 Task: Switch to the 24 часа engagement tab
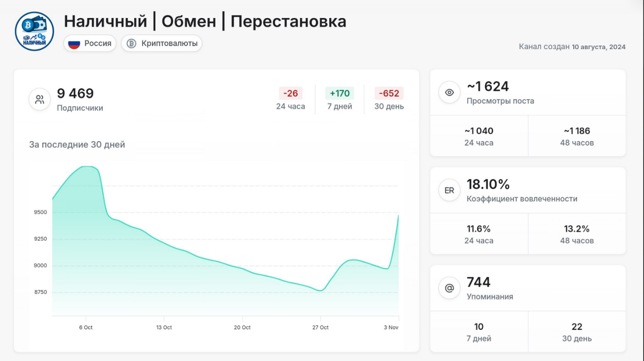click(x=479, y=233)
